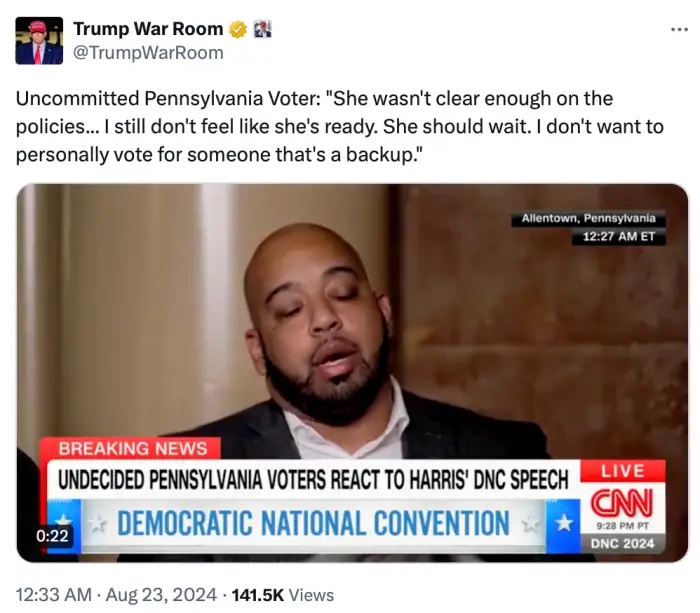Click the 12:27 AM ET time label
The width and height of the screenshot is (700, 613).
(619, 236)
